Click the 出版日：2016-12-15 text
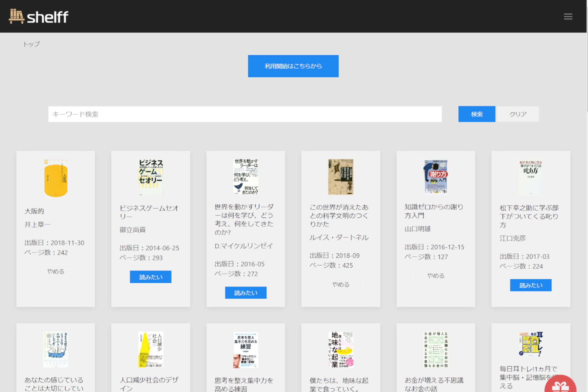This screenshot has width=588, height=392. click(x=434, y=247)
